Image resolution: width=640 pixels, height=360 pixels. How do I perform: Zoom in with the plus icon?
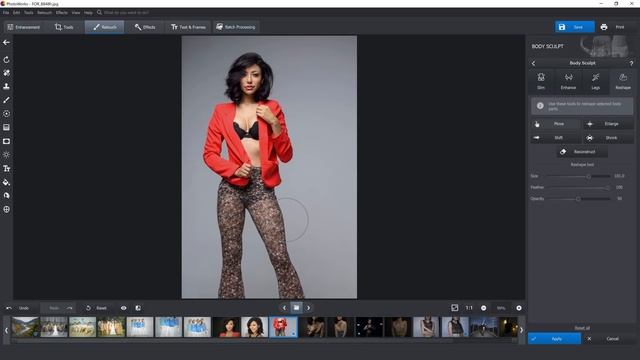click(x=519, y=308)
